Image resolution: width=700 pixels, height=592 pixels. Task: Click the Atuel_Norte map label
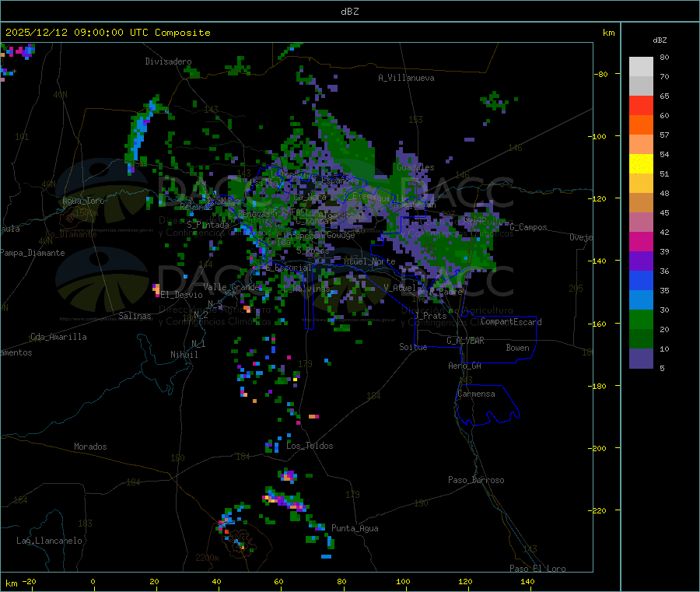[369, 261]
